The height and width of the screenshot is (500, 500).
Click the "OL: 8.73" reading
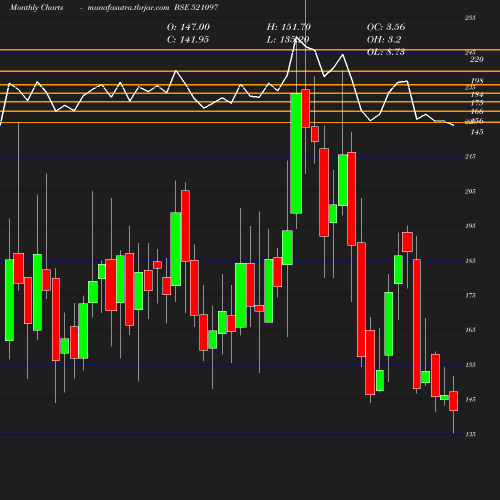click(386, 52)
